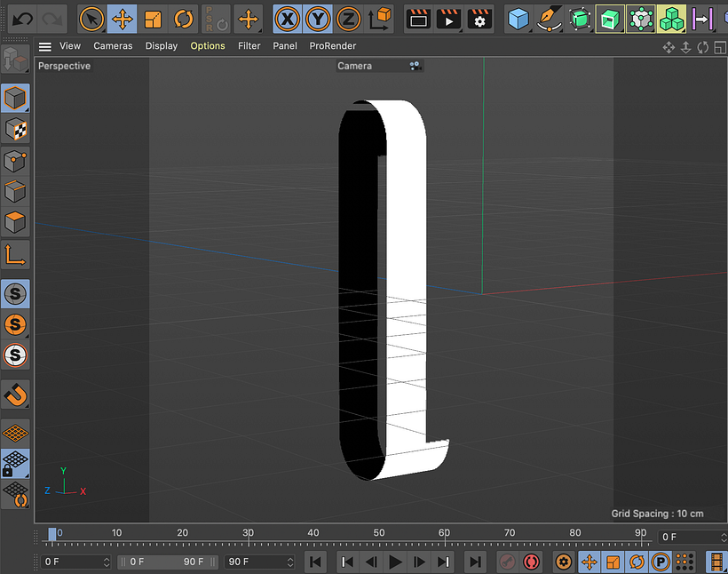Click frame 60 on the timeline ruler
This screenshot has width=728, height=574.
tap(444, 533)
